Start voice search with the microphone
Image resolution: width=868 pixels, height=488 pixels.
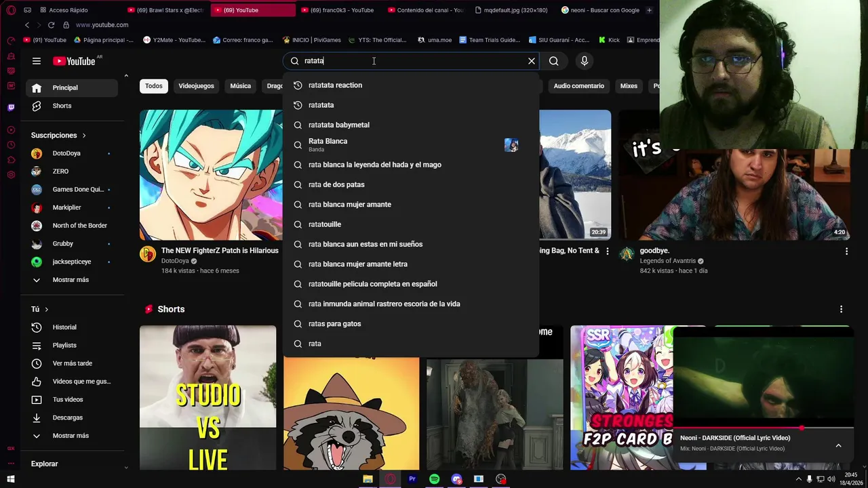click(585, 61)
